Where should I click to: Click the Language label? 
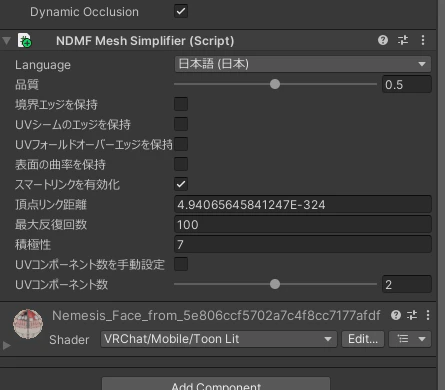[43, 65]
